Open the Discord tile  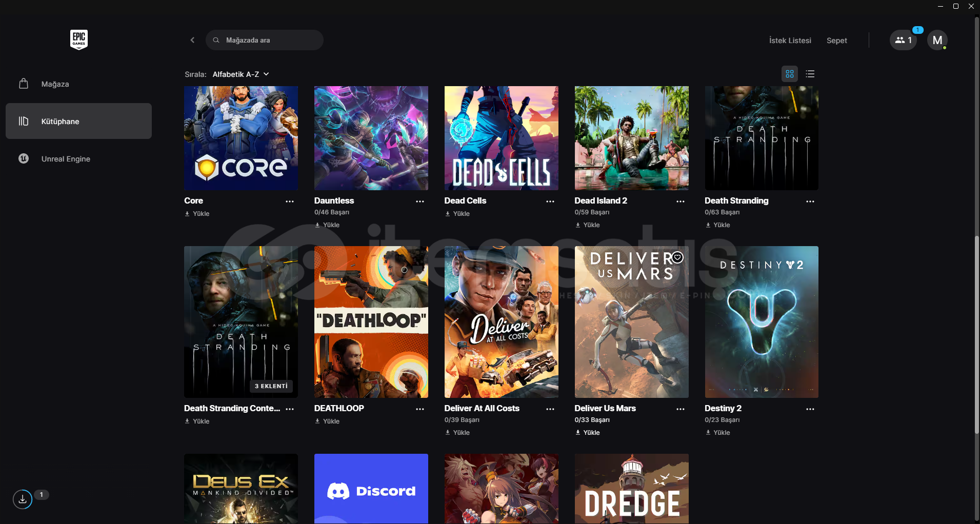[371, 489]
